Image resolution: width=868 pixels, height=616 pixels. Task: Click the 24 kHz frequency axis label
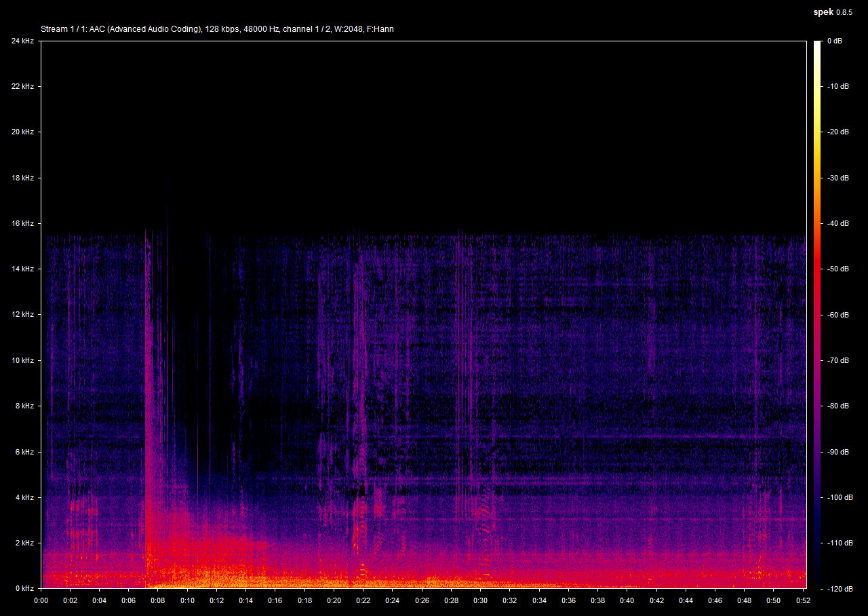point(22,41)
